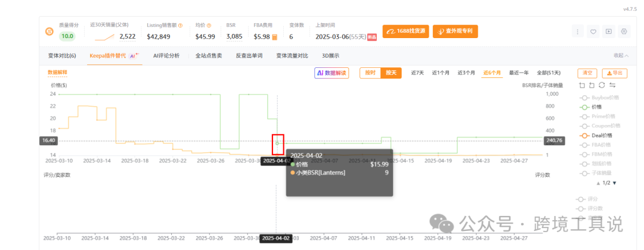Click the average price info icon
Screen dimensions: 644x250
pyautogui.click(x=209, y=26)
